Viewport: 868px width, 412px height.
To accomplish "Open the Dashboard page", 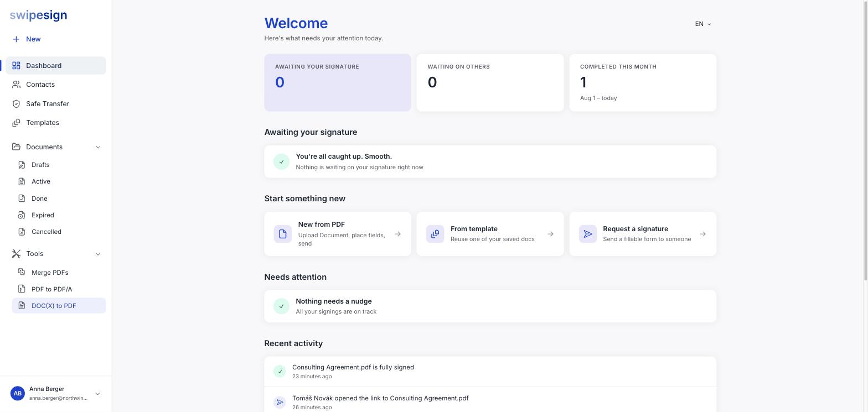I will (x=56, y=66).
